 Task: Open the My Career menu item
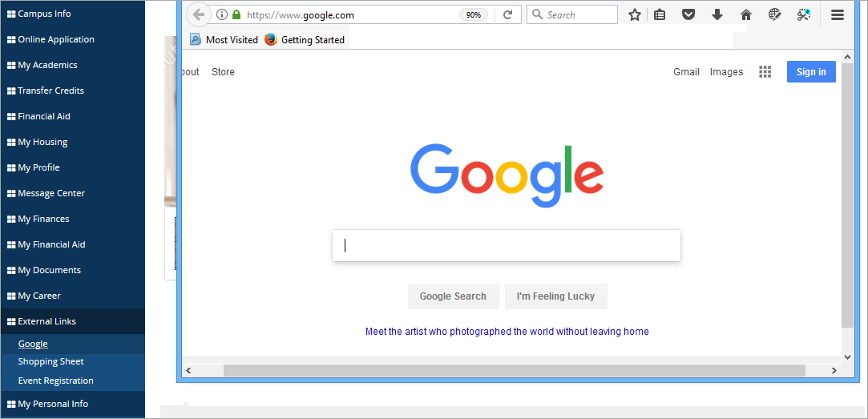72,296
